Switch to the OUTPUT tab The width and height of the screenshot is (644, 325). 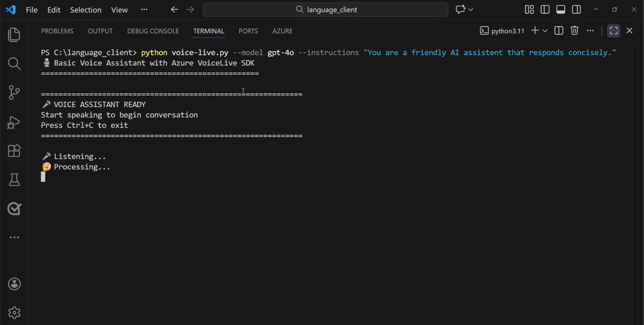[x=100, y=31]
